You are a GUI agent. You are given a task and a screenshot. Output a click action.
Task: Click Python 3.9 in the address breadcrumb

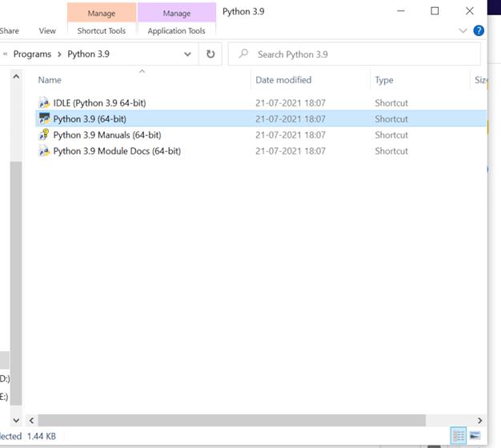pyautogui.click(x=88, y=54)
